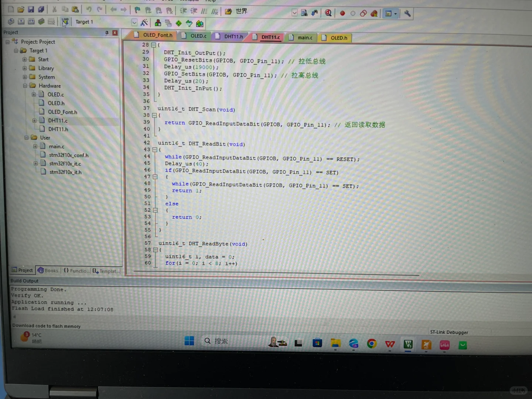Insert a bookmark with flag icon
The image size is (532, 399).
click(x=137, y=10)
